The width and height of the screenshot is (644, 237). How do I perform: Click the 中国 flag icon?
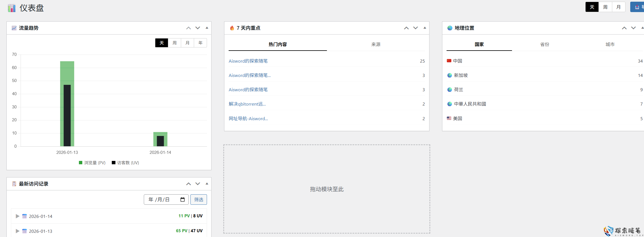click(449, 61)
